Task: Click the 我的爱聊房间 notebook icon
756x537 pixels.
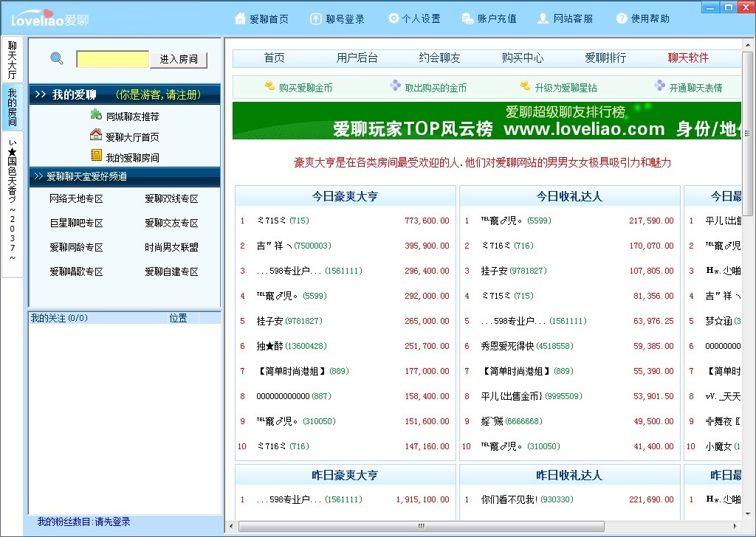Action: 96,156
